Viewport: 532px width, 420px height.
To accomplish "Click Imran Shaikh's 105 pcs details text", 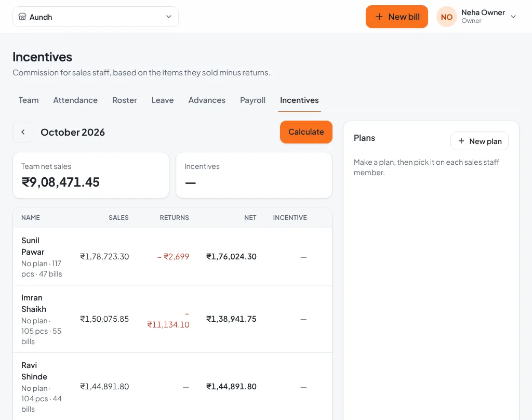I will click(x=42, y=331).
